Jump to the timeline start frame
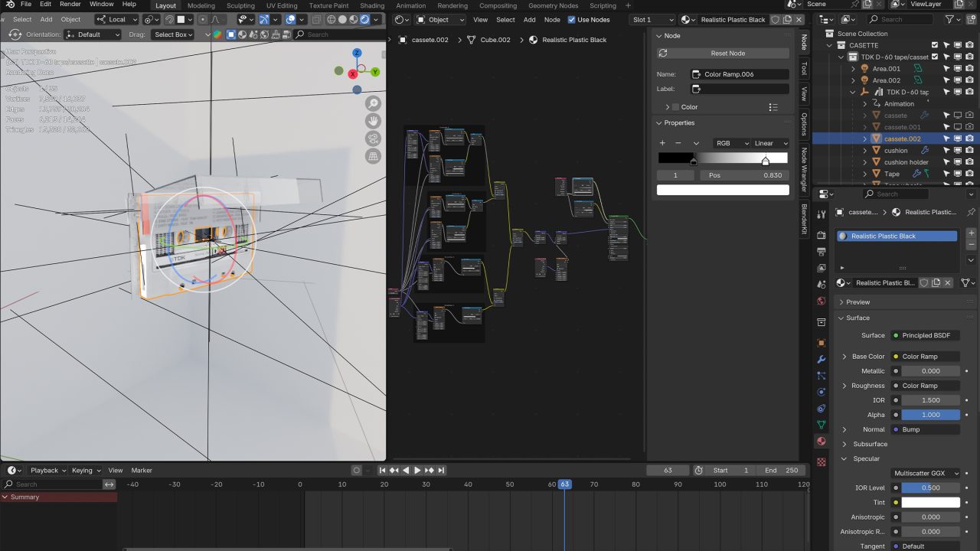Viewport: 980px width, 551px height. click(x=382, y=470)
